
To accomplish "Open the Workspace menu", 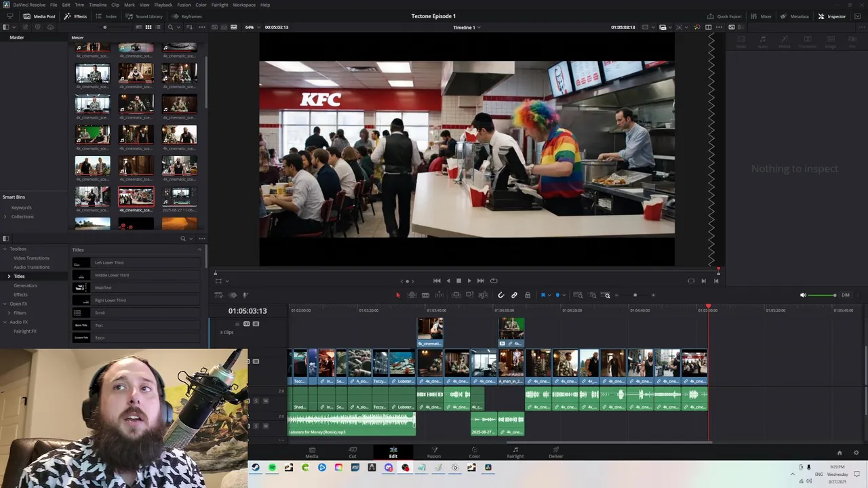I will pyautogui.click(x=244, y=5).
